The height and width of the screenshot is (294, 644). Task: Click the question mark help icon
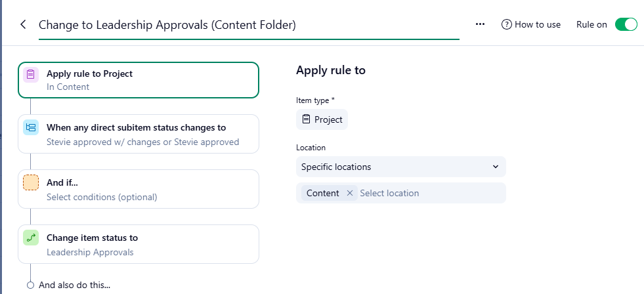pyautogui.click(x=506, y=24)
